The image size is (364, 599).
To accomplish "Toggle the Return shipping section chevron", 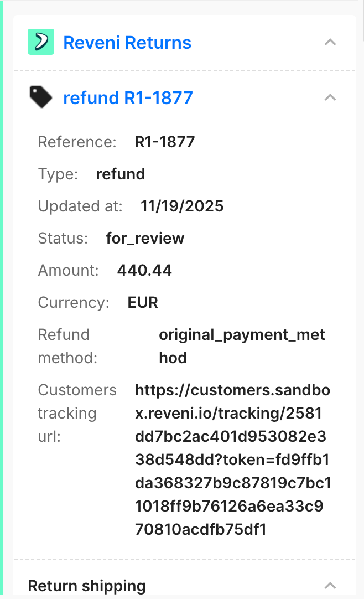I will coord(330,585).
